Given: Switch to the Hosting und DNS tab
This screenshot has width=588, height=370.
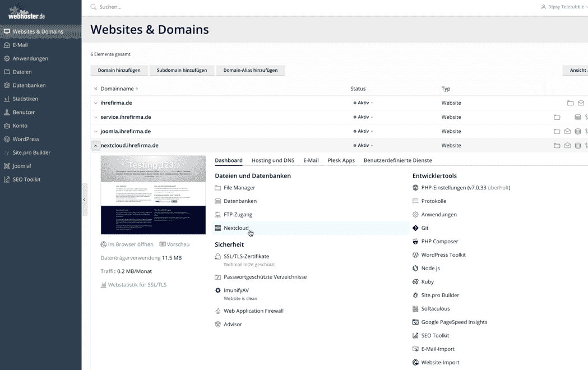Looking at the screenshot, I should click(x=273, y=160).
